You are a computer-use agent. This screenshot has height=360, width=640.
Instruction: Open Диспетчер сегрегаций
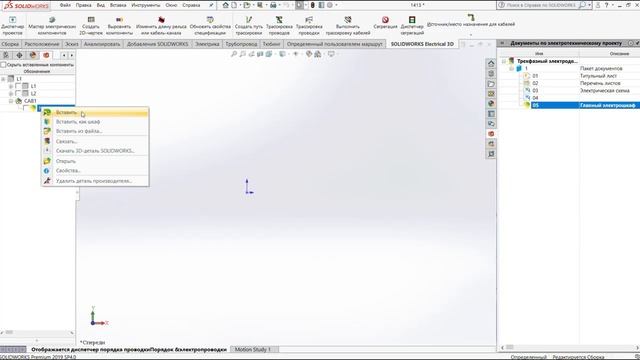click(x=412, y=25)
